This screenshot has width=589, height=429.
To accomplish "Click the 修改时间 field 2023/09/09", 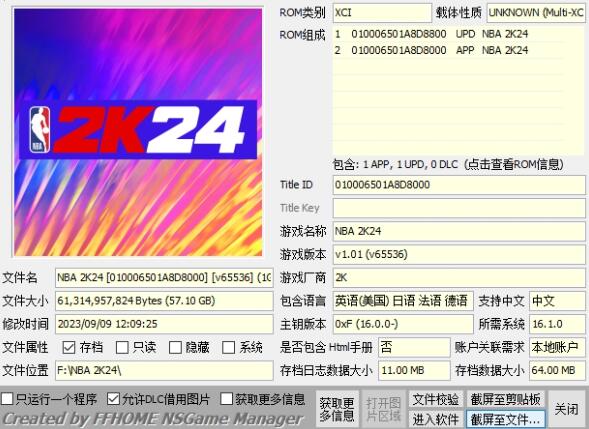I will [x=164, y=324].
